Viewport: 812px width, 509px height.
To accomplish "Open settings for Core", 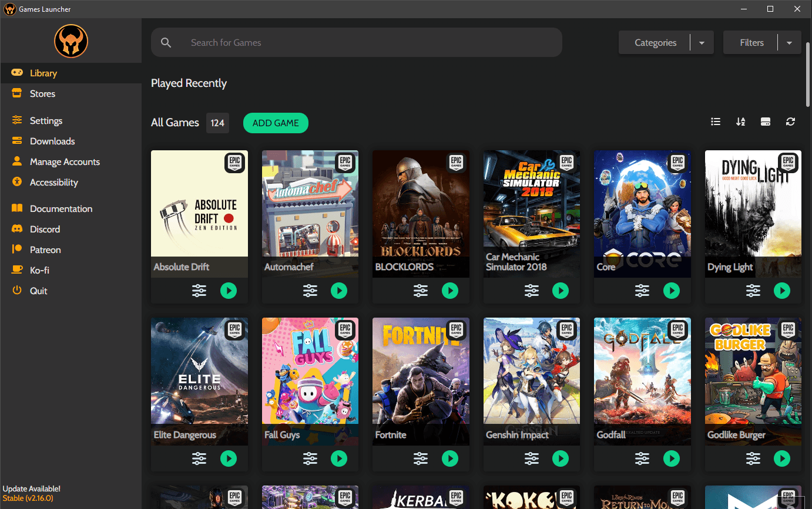I will (642, 291).
